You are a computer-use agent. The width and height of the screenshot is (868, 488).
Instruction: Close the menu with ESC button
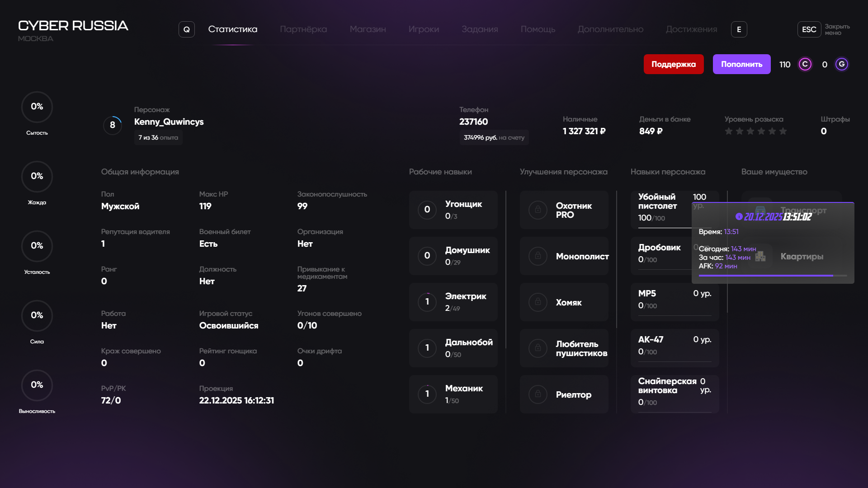[809, 29]
